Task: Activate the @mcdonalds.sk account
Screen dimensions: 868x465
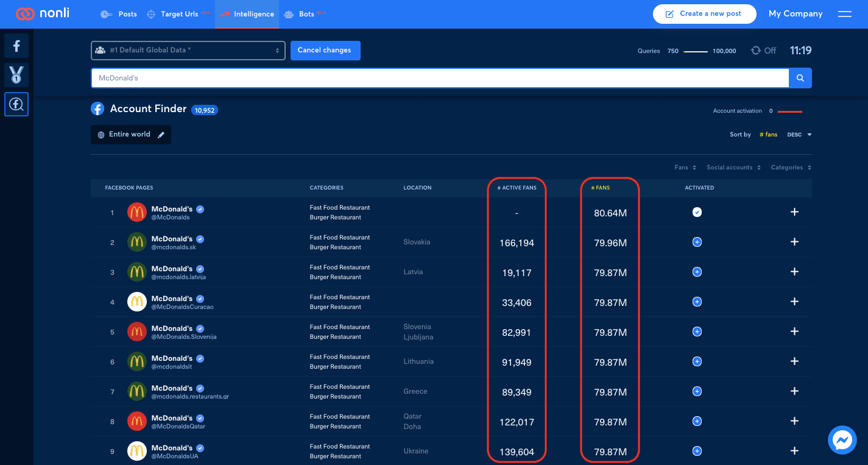Action: click(697, 242)
